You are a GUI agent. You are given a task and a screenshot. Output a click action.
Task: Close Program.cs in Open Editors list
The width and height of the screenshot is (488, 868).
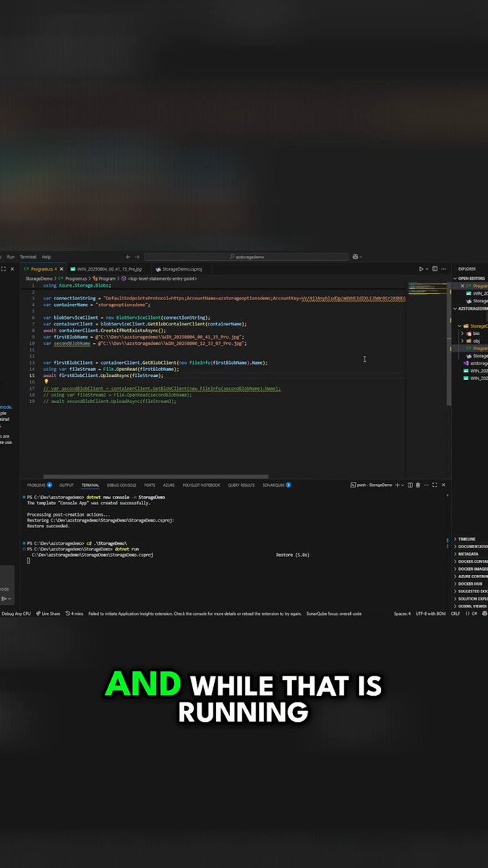coord(461,286)
